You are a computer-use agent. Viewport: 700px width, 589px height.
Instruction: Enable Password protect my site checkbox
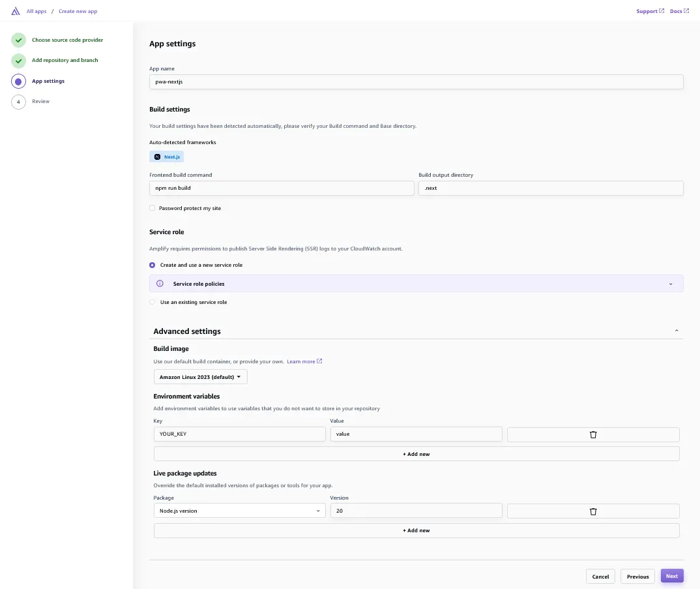[x=153, y=208]
